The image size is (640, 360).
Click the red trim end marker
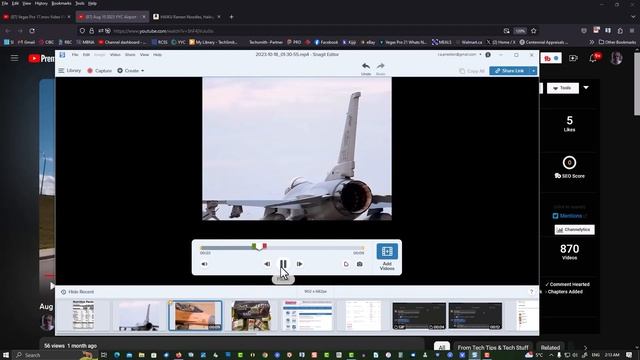pyautogui.click(x=264, y=246)
